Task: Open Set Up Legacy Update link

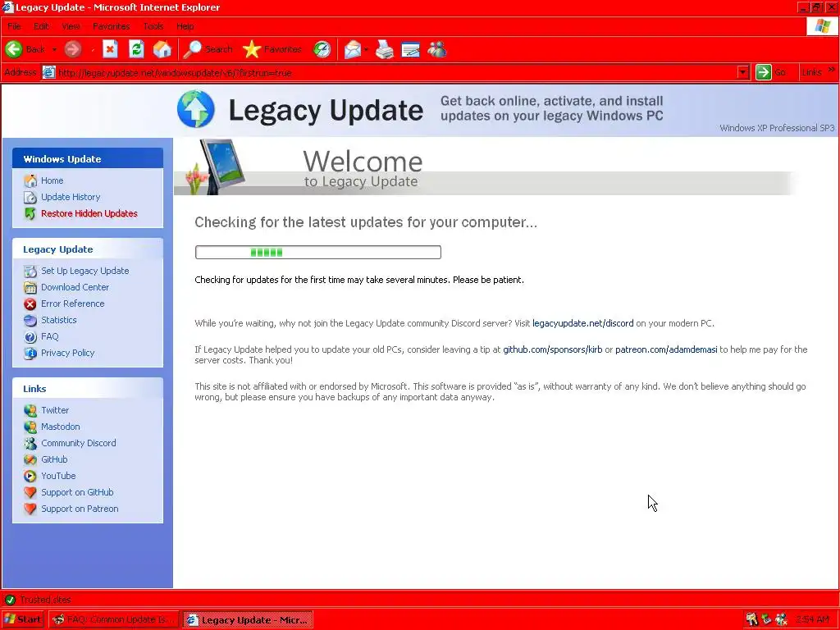Action: point(85,271)
